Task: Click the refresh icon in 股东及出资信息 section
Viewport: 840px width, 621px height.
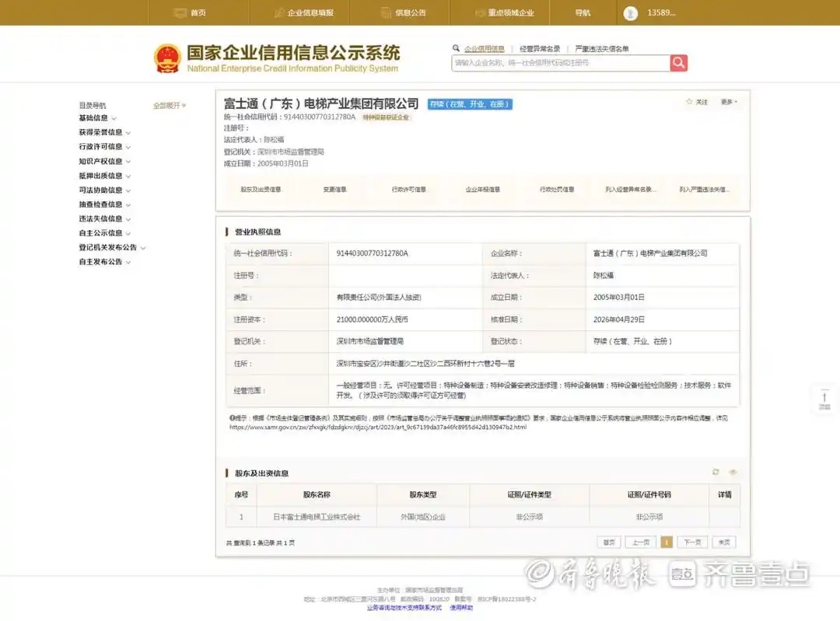Action: [716, 472]
